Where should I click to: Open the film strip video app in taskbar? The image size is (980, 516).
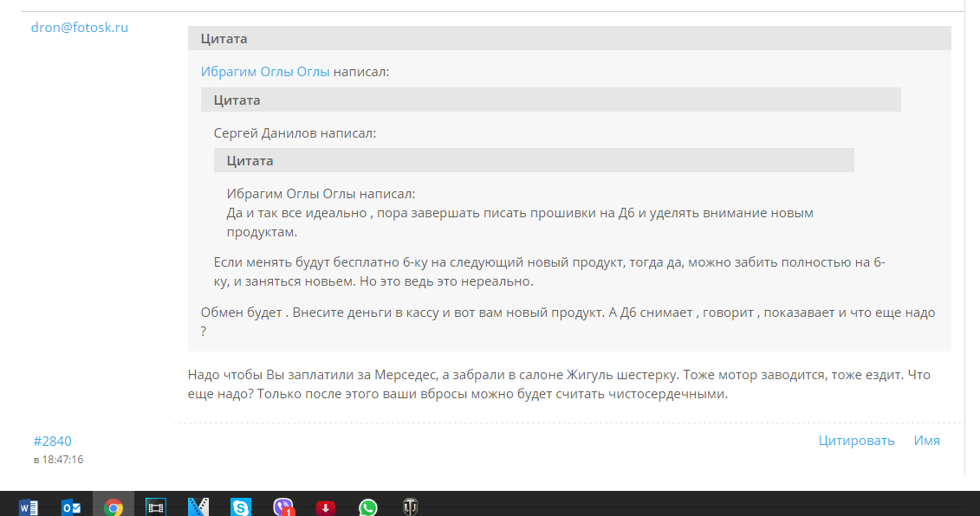coord(156,506)
